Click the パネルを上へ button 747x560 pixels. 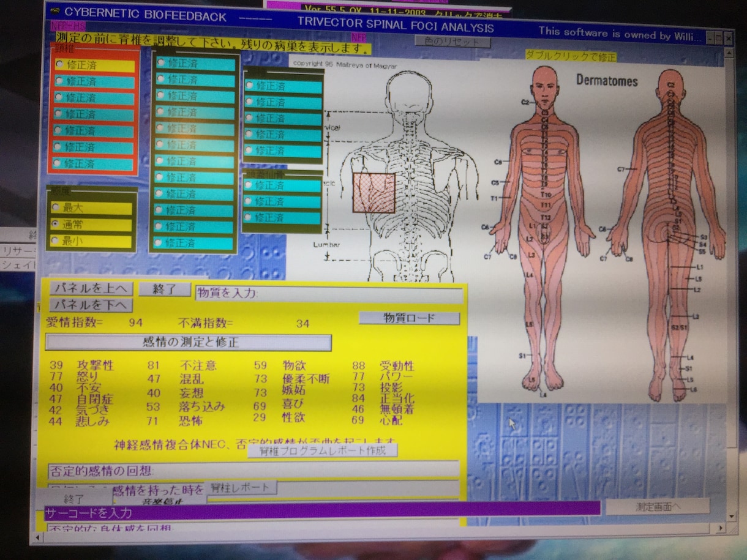click(91, 288)
